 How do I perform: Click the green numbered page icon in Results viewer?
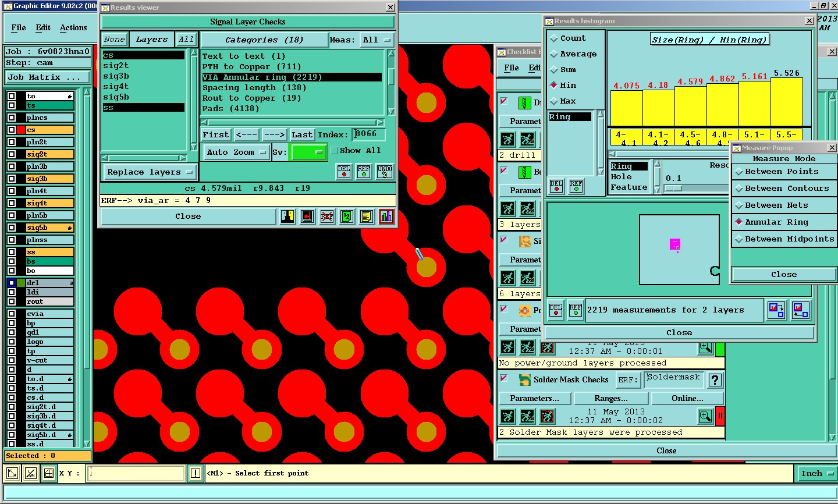(347, 216)
